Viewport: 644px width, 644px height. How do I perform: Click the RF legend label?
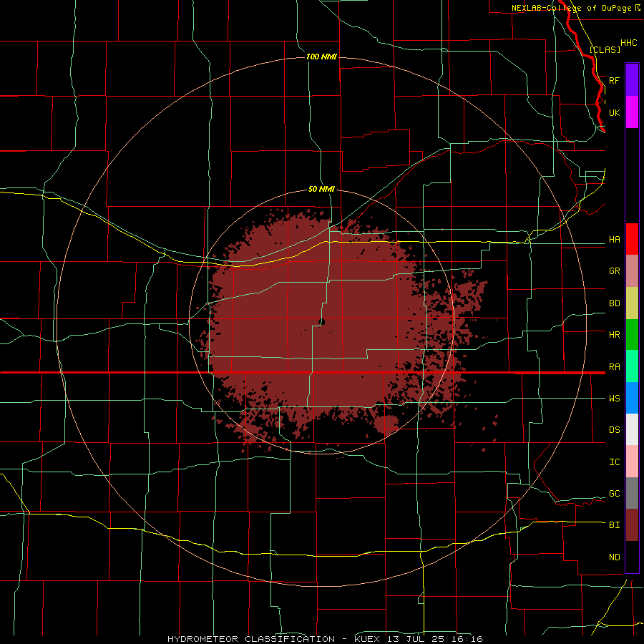[x=614, y=80]
